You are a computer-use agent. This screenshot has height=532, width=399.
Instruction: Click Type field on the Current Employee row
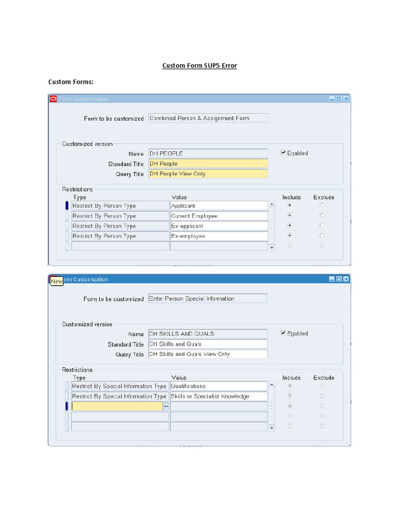(120, 216)
